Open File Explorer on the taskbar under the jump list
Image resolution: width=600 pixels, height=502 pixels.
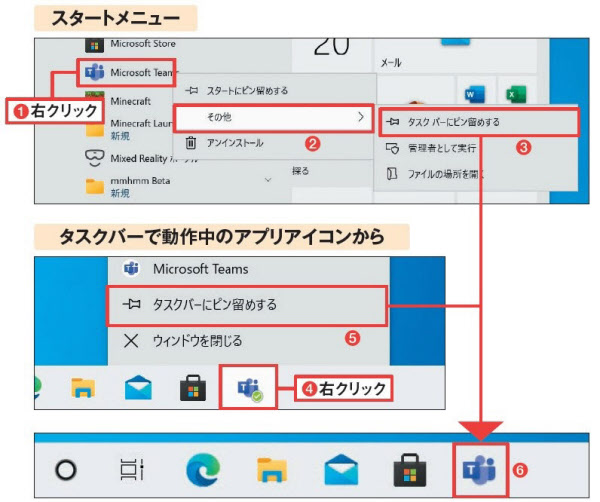[83, 388]
